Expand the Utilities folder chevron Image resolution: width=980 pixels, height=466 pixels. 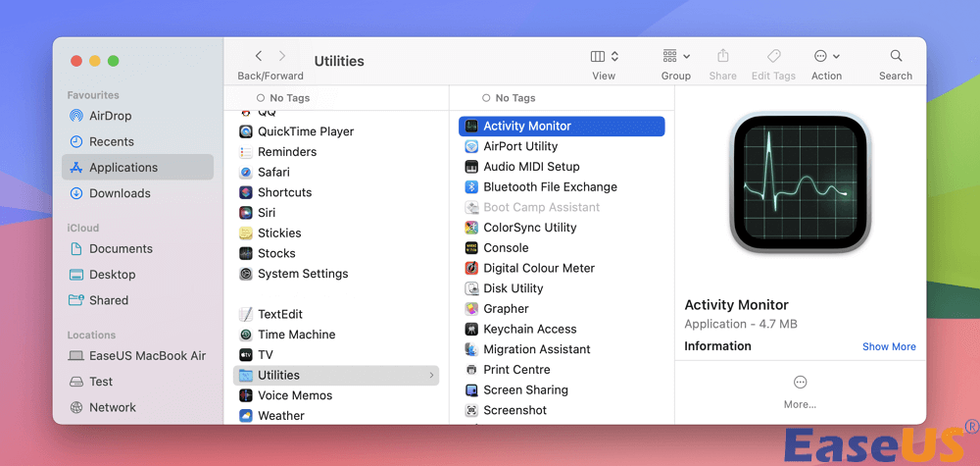(431, 376)
